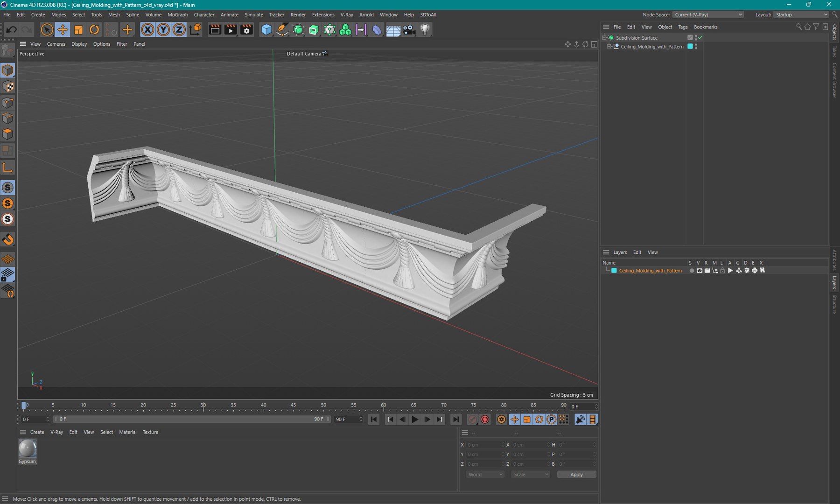Screen dimensions: 840x504
Task: Collapse Subdivision Surface tree node
Action: pyautogui.click(x=604, y=37)
